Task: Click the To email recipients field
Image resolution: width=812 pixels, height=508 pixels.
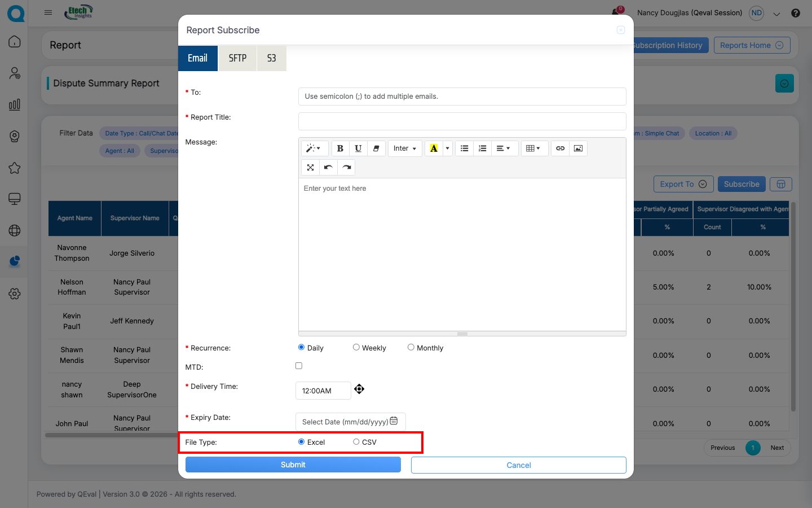Action: tap(462, 96)
